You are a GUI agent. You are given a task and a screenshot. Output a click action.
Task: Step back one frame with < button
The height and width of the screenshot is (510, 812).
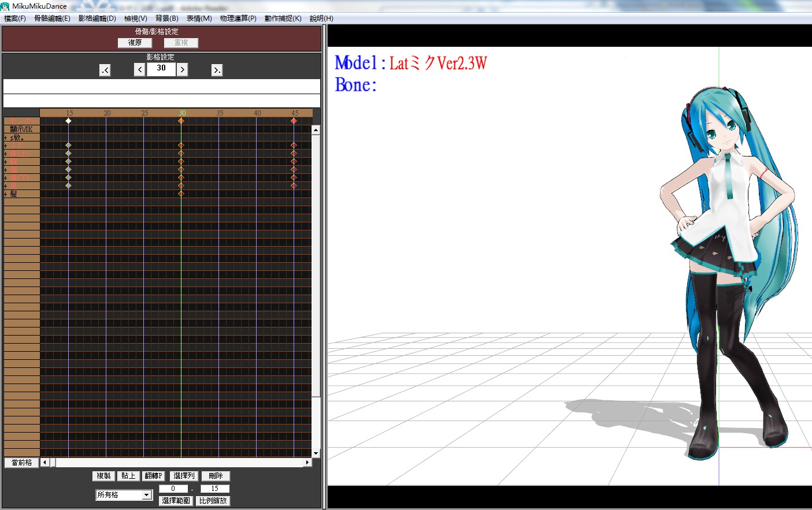point(140,70)
